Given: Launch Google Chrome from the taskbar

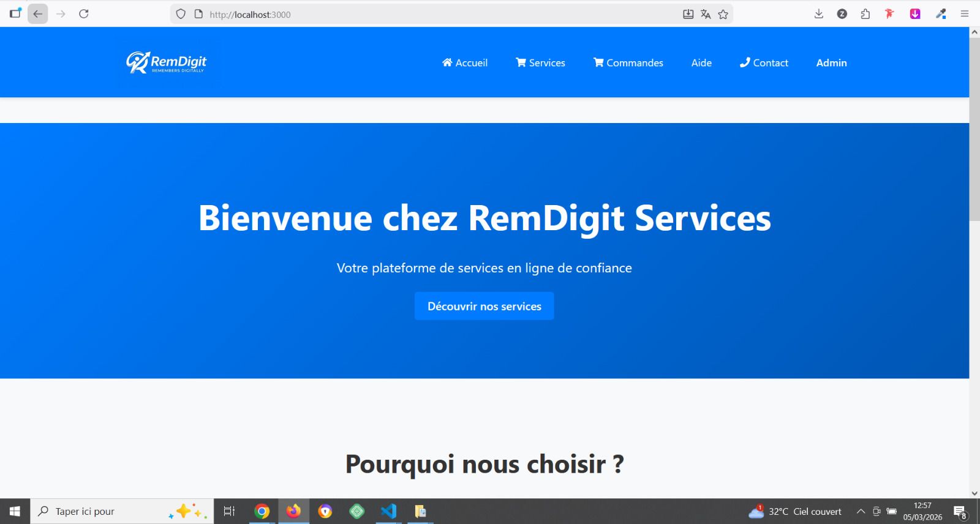Looking at the screenshot, I should pos(262,511).
